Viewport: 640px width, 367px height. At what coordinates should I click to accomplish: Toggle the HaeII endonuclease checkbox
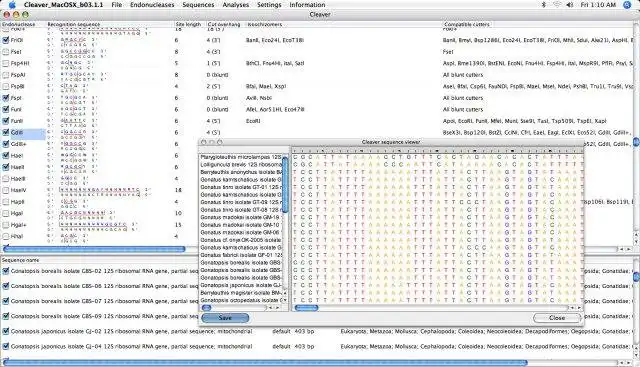pos(6,167)
